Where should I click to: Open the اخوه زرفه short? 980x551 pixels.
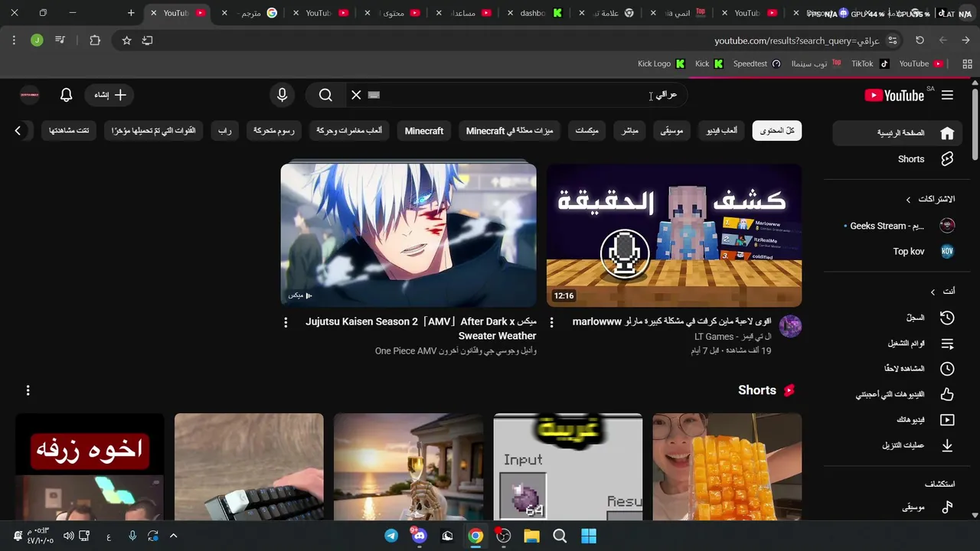(x=90, y=467)
